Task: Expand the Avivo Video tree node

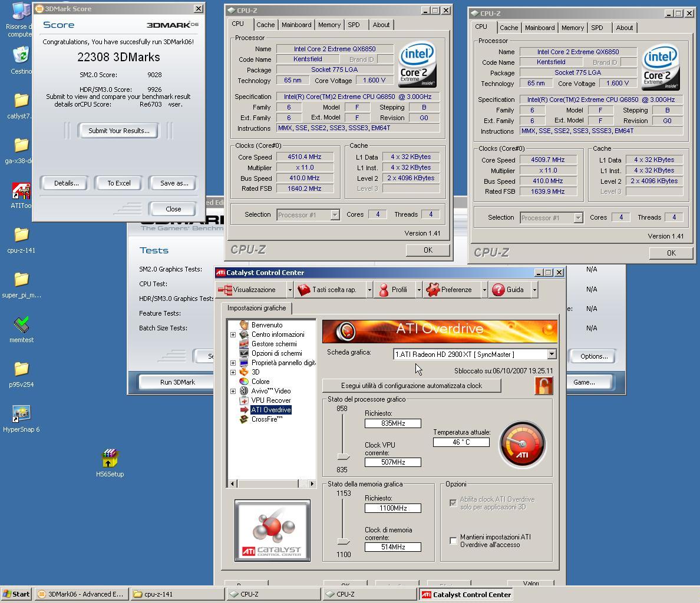Action: [233, 391]
